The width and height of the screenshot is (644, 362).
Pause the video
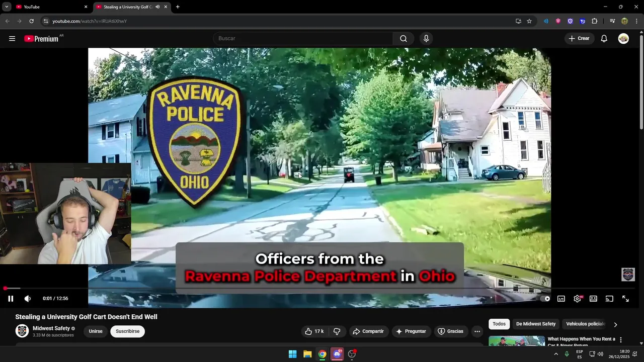point(11,299)
